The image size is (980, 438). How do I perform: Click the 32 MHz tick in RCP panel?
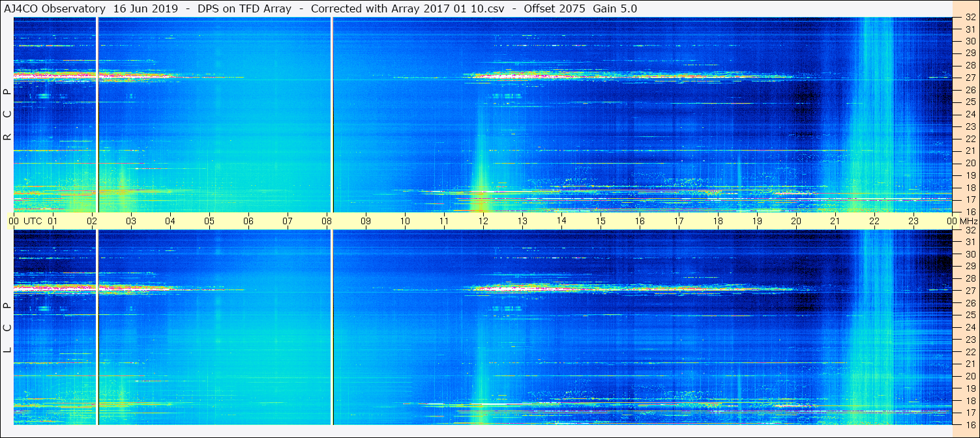click(970, 18)
